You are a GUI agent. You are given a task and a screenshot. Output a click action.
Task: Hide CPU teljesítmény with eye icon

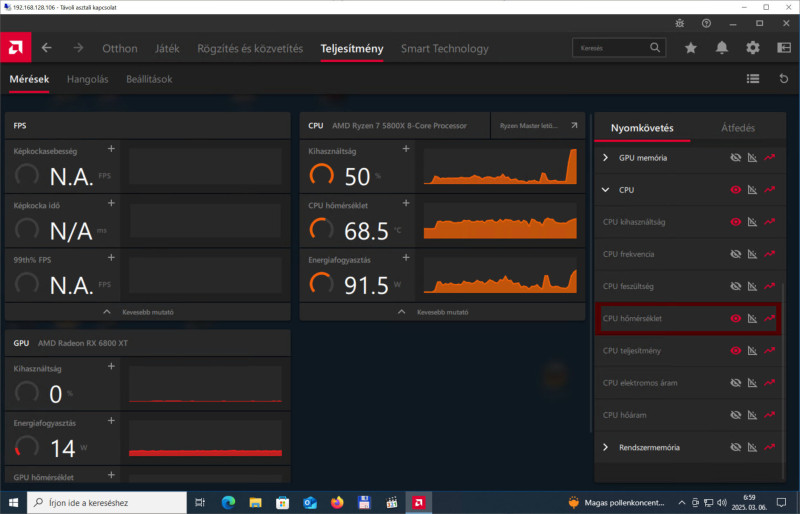click(735, 350)
